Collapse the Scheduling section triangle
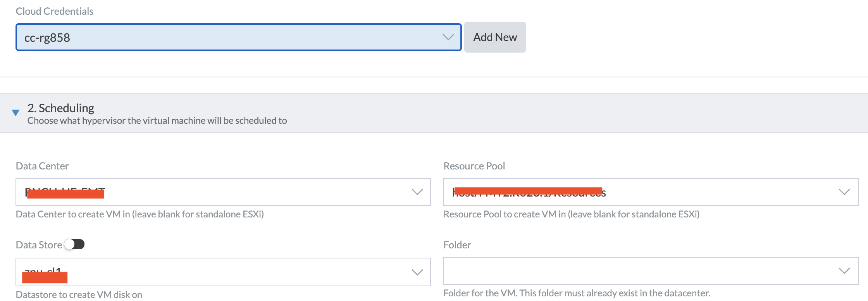This screenshot has height=301, width=868. tap(15, 113)
